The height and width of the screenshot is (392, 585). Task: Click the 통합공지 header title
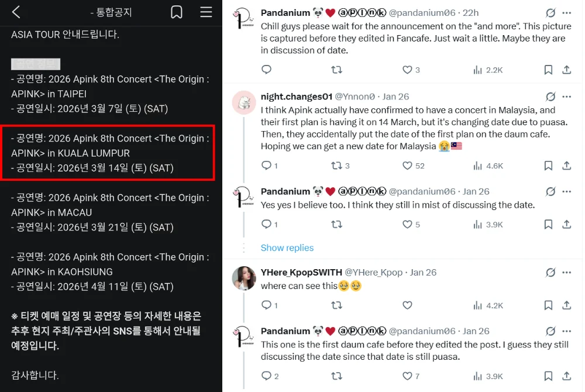111,12
